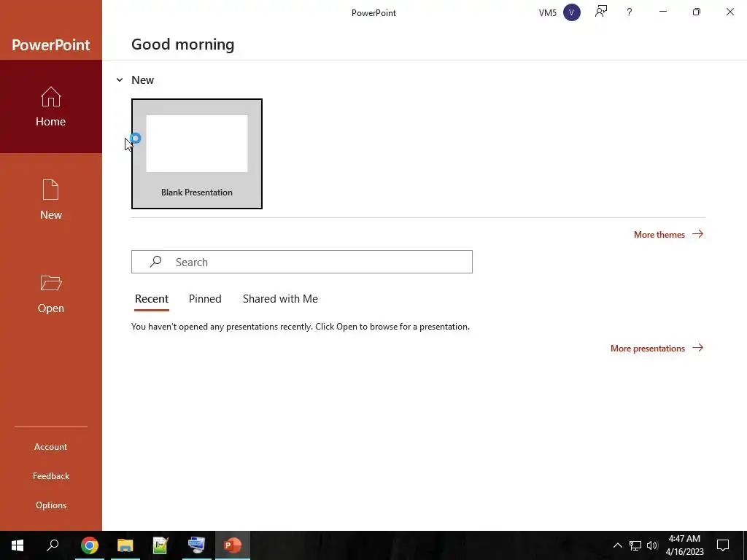747x560 pixels.
Task: Click the VM5 account name
Action: point(547,13)
